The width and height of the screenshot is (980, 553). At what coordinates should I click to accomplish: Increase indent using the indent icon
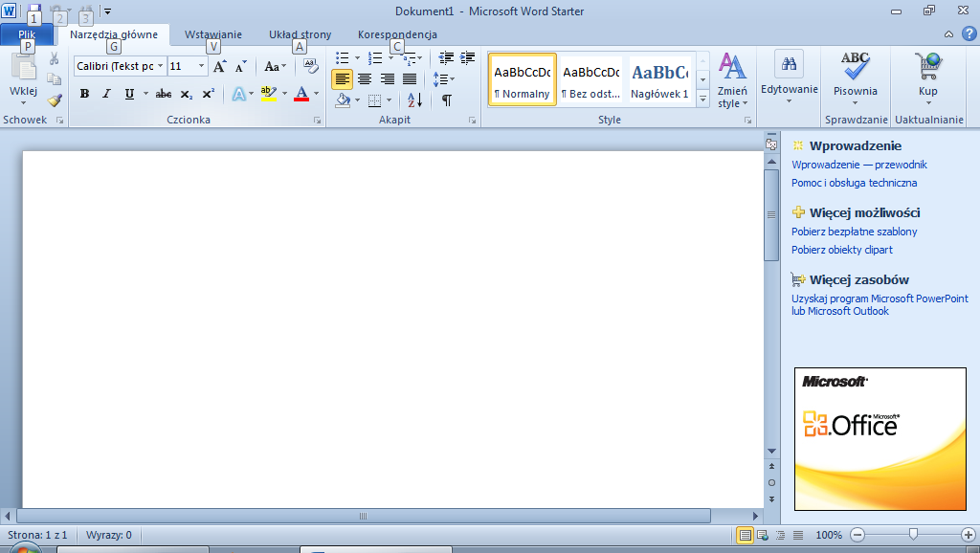(x=467, y=58)
